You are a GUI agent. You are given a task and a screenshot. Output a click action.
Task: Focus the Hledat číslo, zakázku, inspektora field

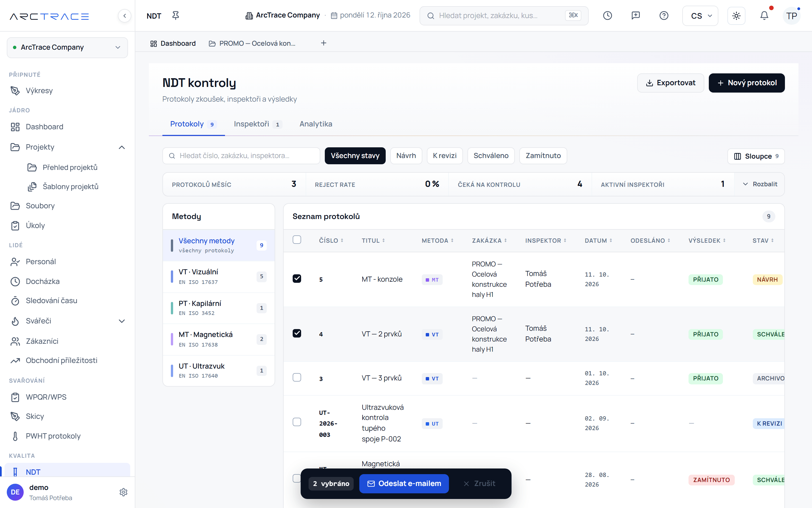click(x=241, y=156)
